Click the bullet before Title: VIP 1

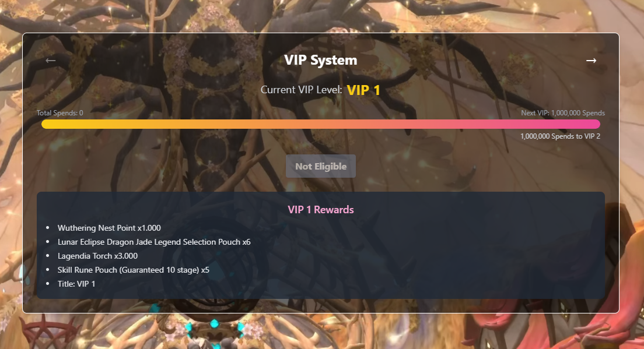coord(48,283)
